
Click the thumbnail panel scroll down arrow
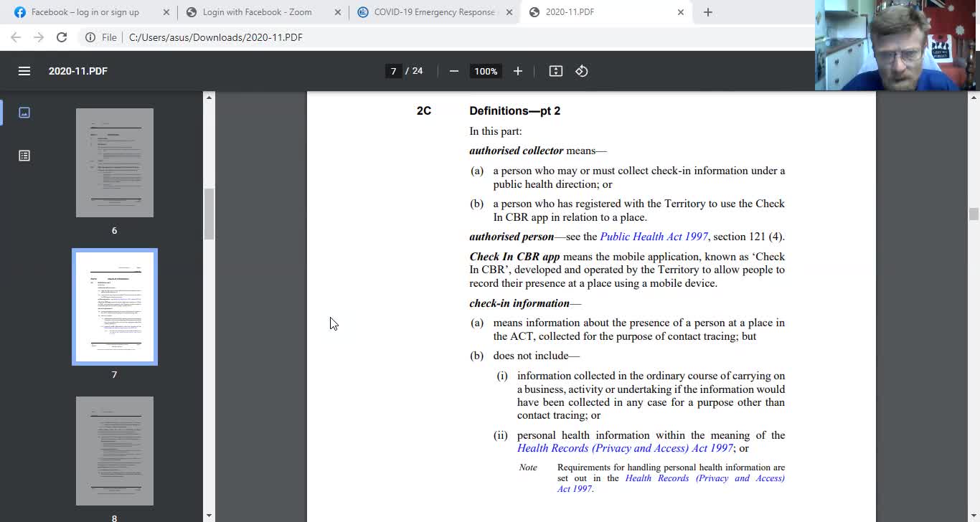(209, 516)
